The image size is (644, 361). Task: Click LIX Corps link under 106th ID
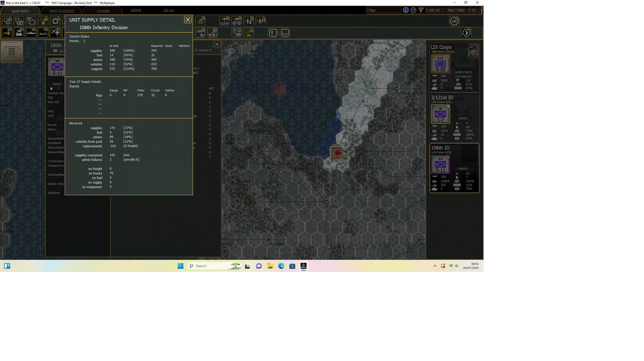(x=441, y=152)
